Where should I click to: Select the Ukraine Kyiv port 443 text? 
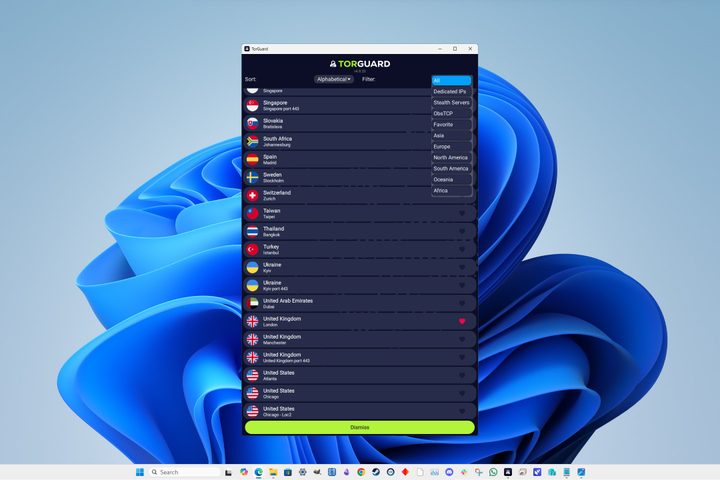pos(276,285)
